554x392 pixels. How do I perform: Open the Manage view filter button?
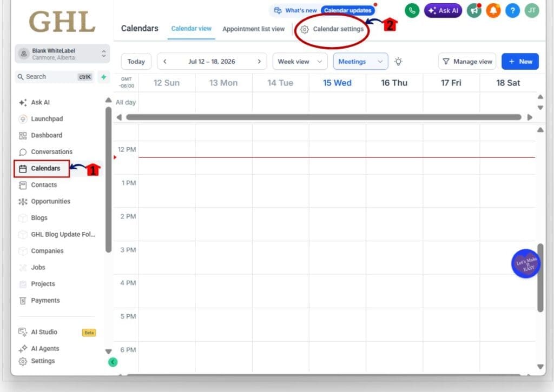(x=467, y=62)
